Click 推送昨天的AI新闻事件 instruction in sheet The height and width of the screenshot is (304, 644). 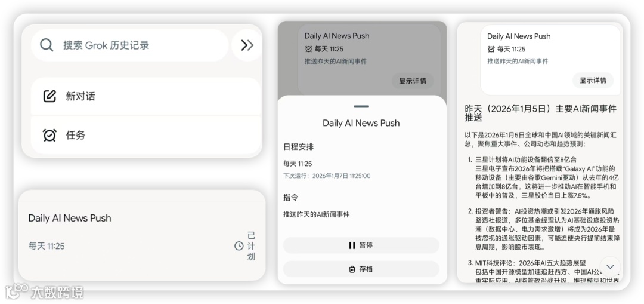pos(316,214)
